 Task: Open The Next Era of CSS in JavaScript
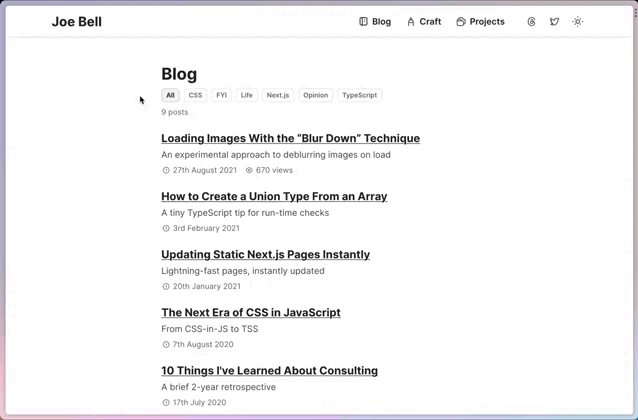pos(251,313)
